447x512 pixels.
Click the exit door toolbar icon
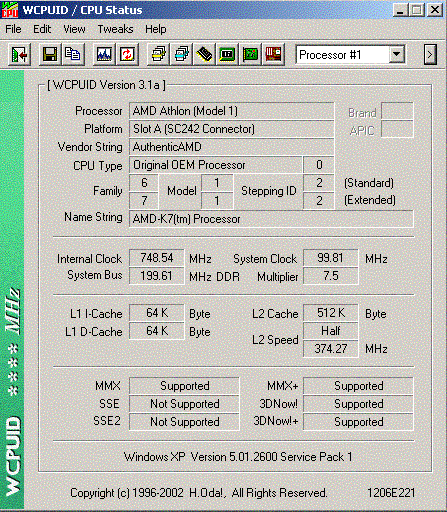(19, 54)
